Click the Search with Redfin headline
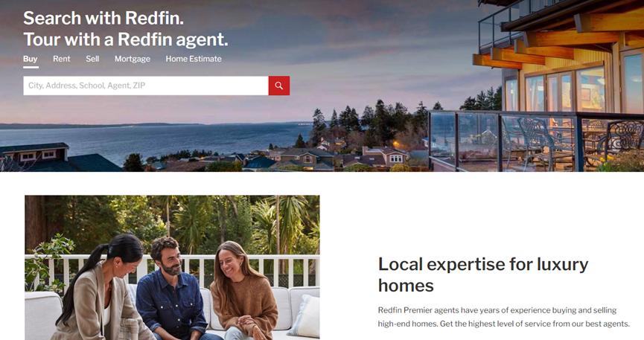 click(x=103, y=18)
